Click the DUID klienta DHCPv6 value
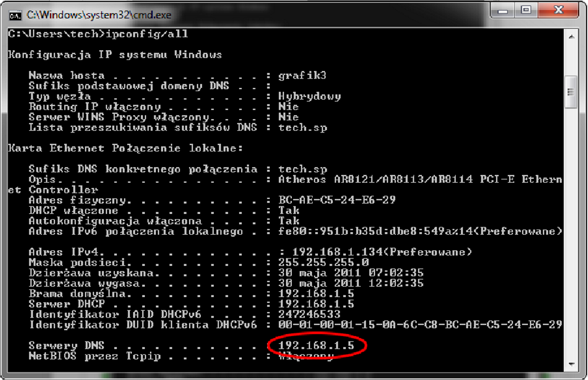This screenshot has width=588, height=380. [x=420, y=325]
